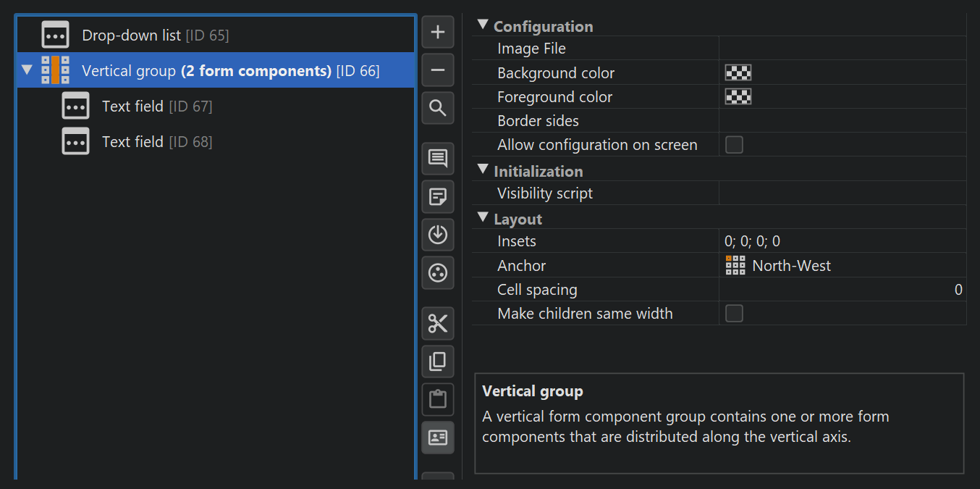Click the minus remove component button
Viewport: 980px width, 489px height.
pos(438,70)
